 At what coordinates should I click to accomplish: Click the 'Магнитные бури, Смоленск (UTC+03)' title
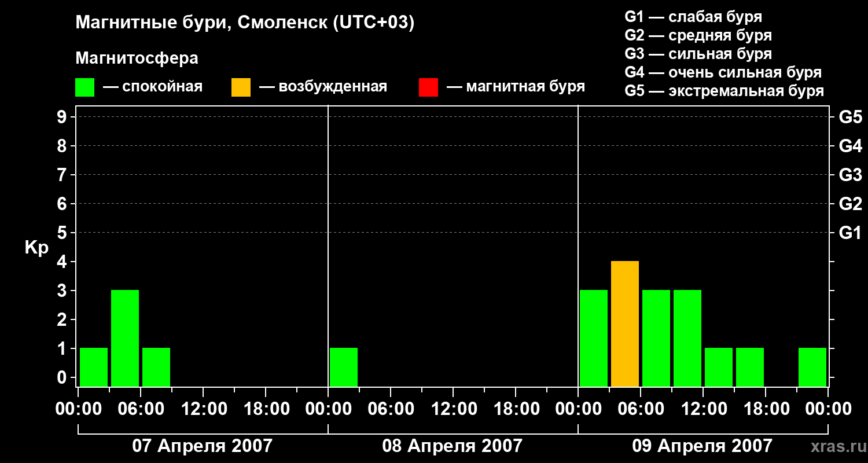click(x=245, y=23)
